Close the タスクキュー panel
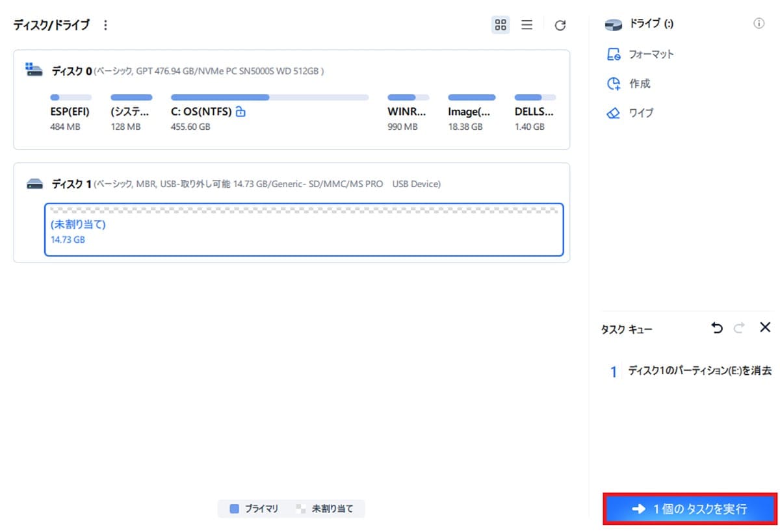 765,328
